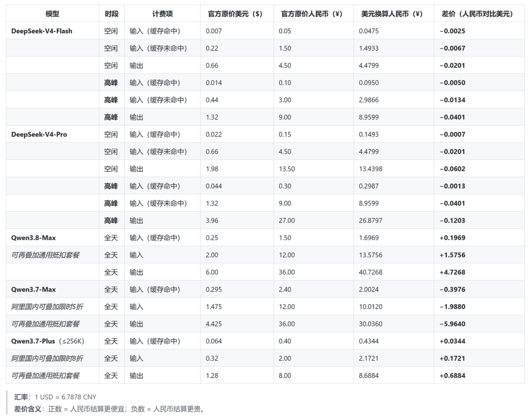This screenshot has width=529, height=420.
Task: Click the −0.0134 difference value
Action: (x=453, y=100)
